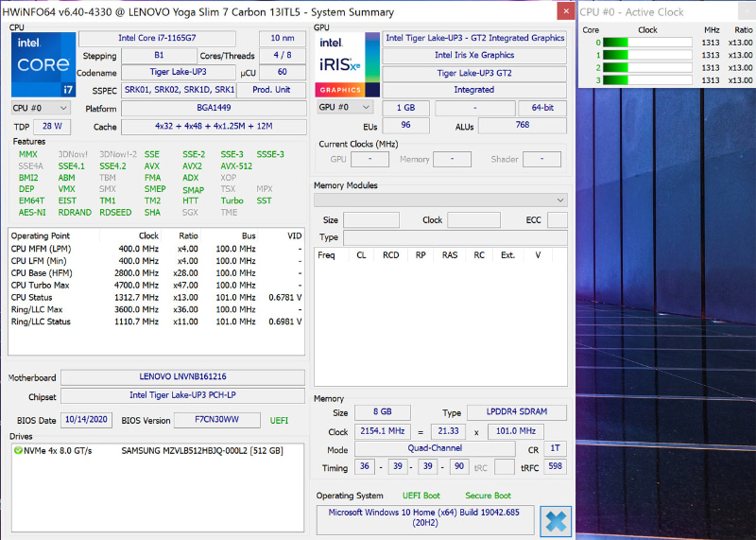Click the UEFI Boot label
756x540 pixels.
pos(421,496)
